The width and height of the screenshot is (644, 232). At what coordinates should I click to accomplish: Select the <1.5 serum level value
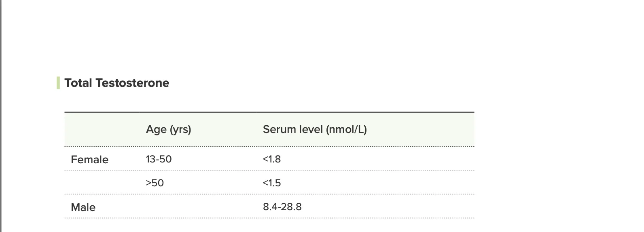click(x=272, y=183)
